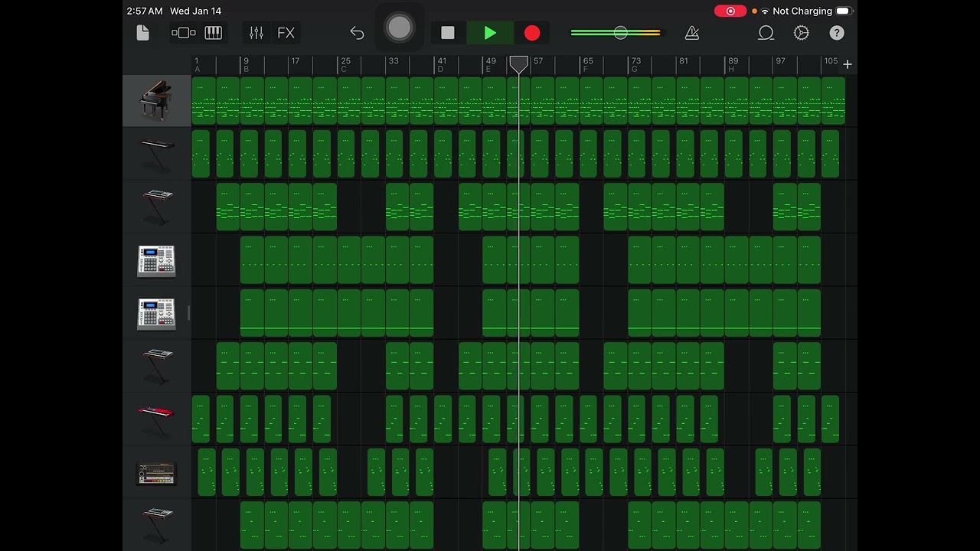Image resolution: width=980 pixels, height=551 pixels.
Task: Select the sixth track's synth keyboard icon
Action: point(157,366)
